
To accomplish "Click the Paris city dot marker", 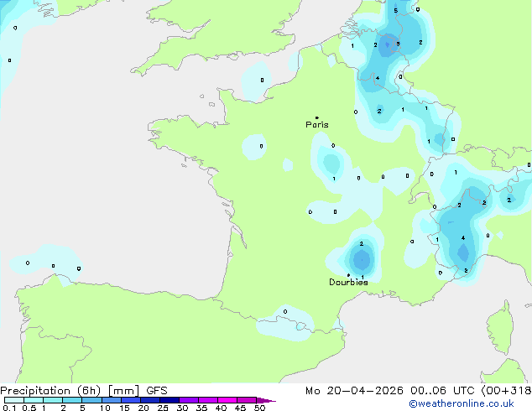I will (x=317, y=117).
